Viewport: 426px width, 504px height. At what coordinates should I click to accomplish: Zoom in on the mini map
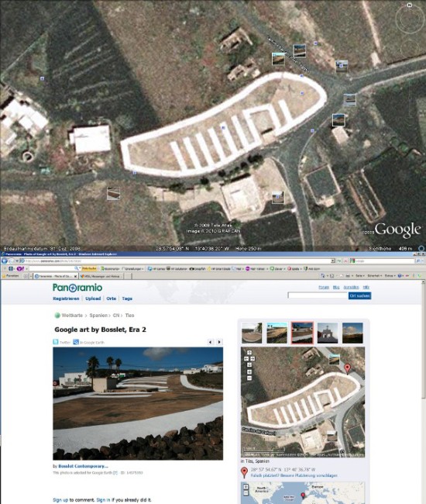pos(249,372)
